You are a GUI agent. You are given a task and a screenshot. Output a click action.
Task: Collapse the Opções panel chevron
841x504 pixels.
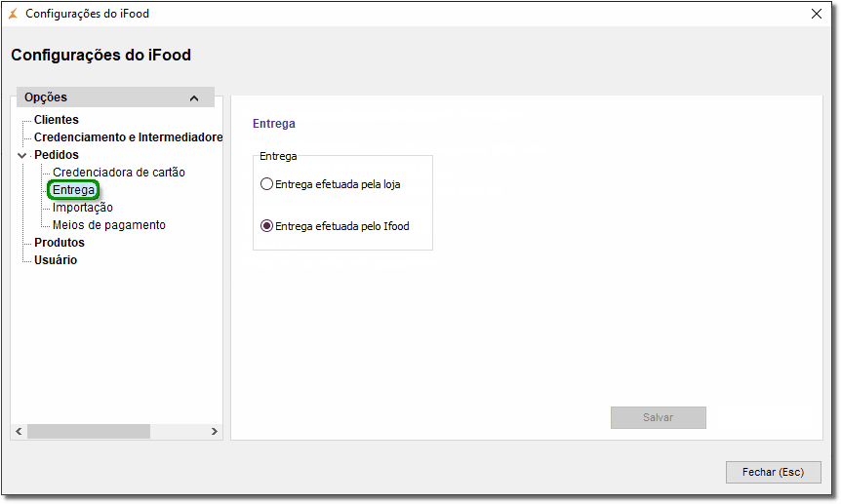(194, 98)
